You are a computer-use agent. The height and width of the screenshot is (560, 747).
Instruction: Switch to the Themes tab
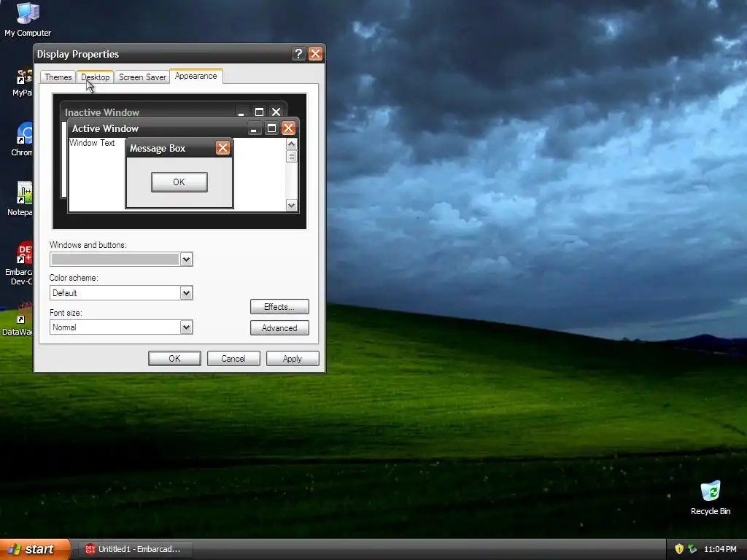coord(58,77)
